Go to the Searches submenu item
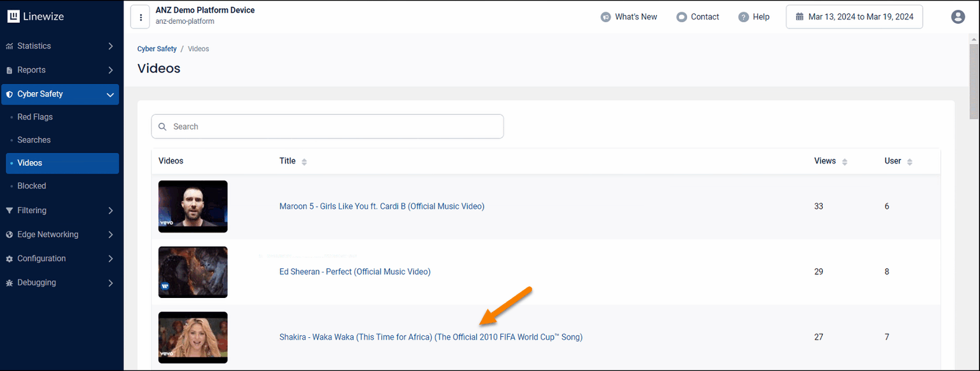 tap(34, 140)
